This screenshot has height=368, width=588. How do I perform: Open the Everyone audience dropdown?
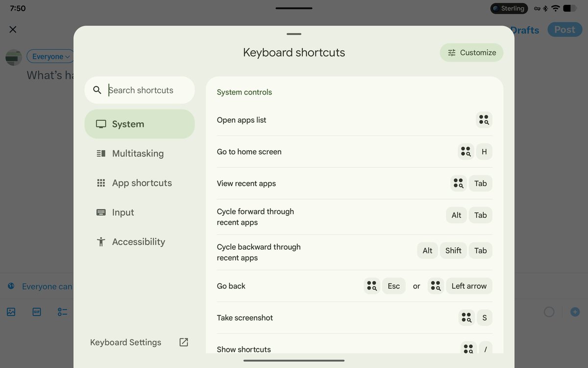coord(50,56)
